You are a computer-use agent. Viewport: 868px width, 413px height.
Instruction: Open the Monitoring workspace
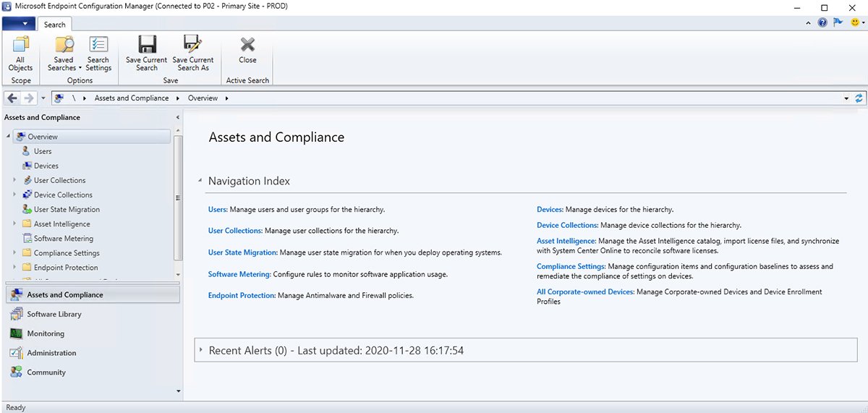pos(46,334)
